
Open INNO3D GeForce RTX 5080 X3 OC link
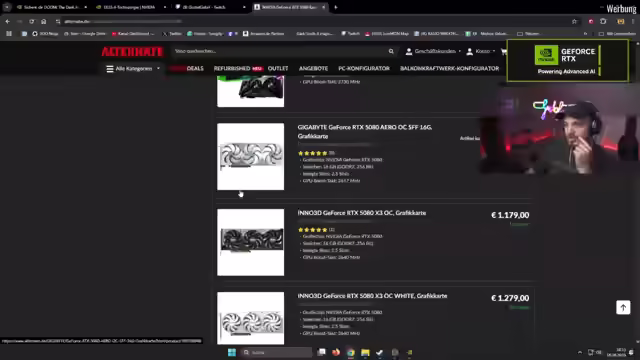[x=362, y=213]
